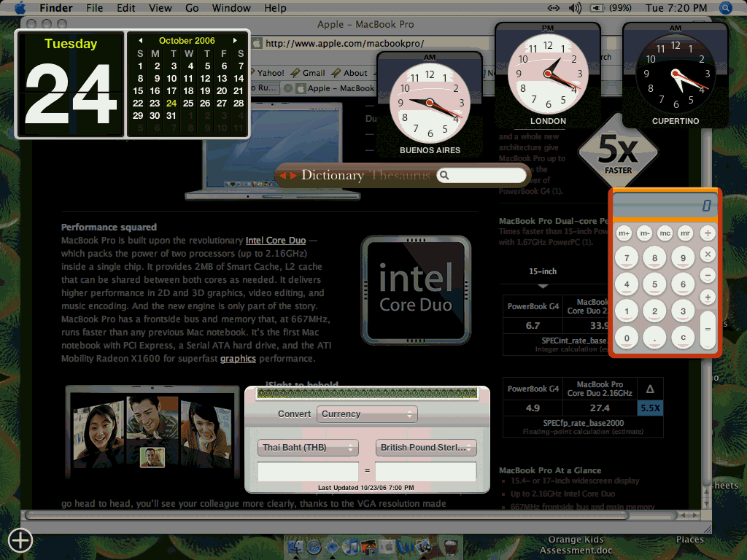Screen dimensions: 747x560
Task: Click highlighted date 24 in October grid
Action: pos(171,103)
